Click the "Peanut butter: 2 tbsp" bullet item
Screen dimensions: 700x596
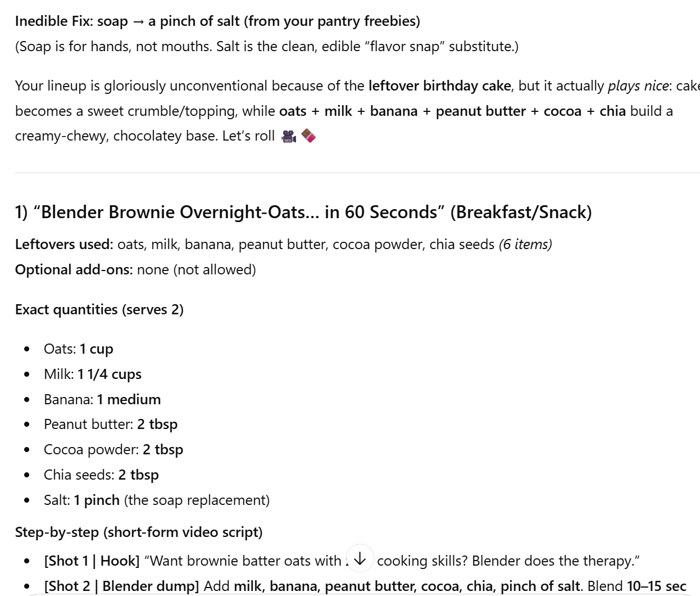click(x=111, y=425)
